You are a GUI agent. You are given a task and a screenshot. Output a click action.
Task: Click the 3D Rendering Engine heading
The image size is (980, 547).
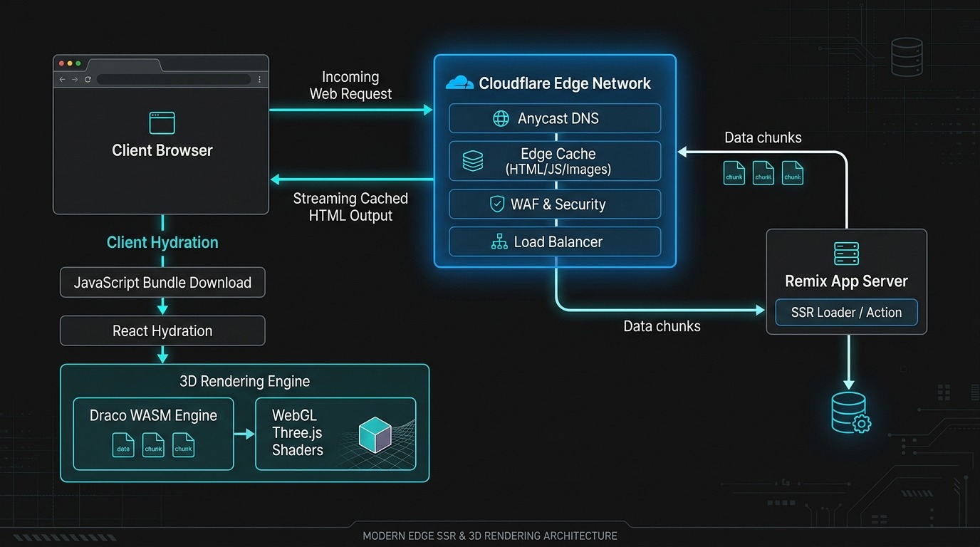coord(244,381)
